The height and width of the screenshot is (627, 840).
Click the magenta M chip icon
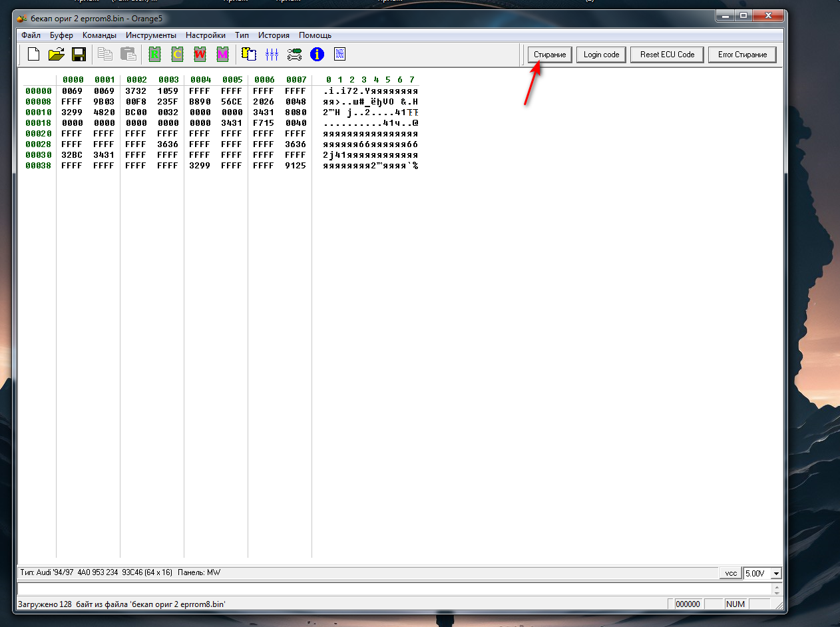(222, 55)
